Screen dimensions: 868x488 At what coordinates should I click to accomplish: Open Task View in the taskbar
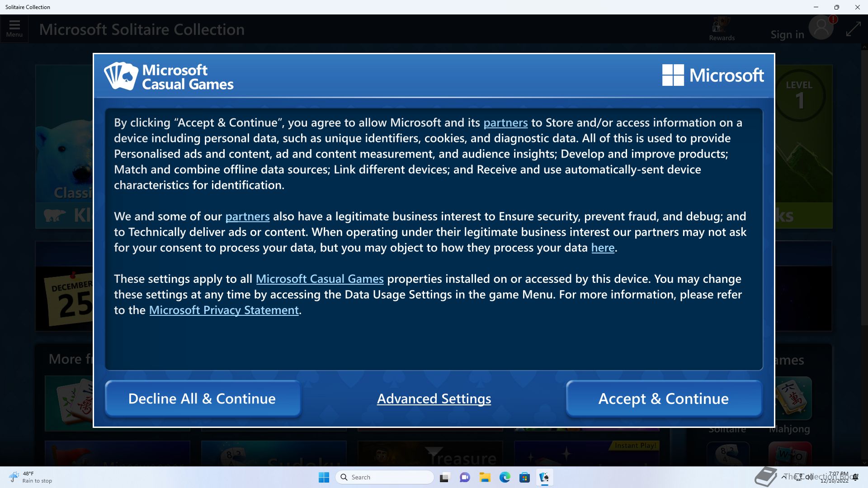pyautogui.click(x=445, y=477)
